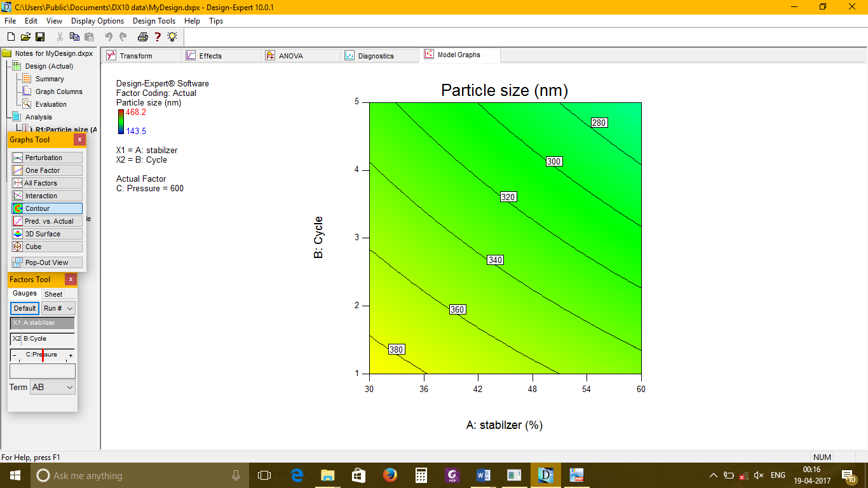Click the red question mark help icon
Viewport: 868px width, 488px height.
point(158,37)
